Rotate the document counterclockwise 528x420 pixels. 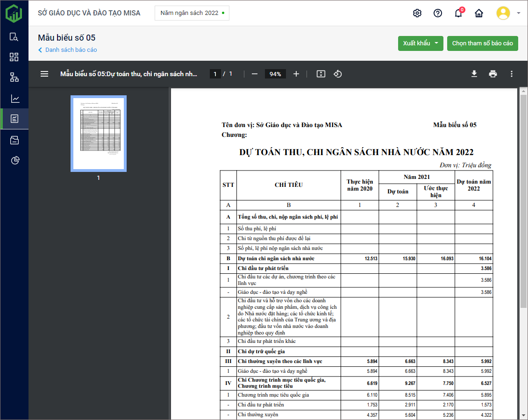tap(338, 74)
